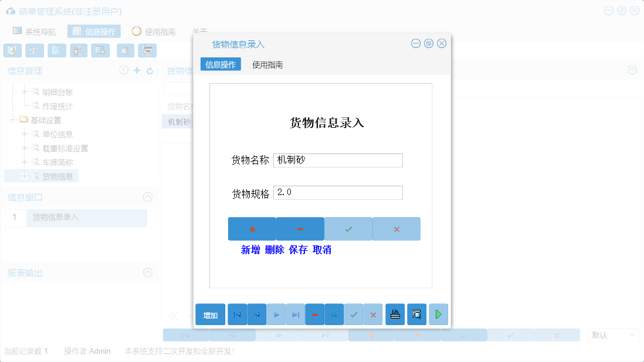The image size is (644, 362).
Task: Click the 增加 button below the dialog
Action: (210, 314)
